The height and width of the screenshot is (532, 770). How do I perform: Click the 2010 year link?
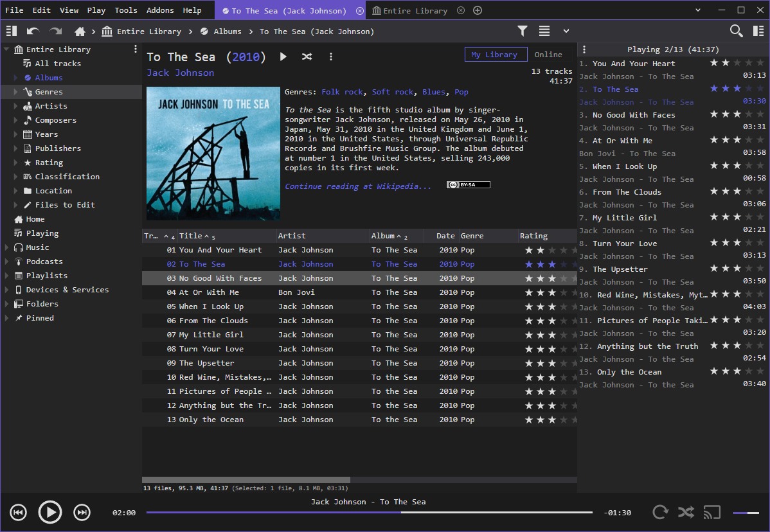click(246, 57)
